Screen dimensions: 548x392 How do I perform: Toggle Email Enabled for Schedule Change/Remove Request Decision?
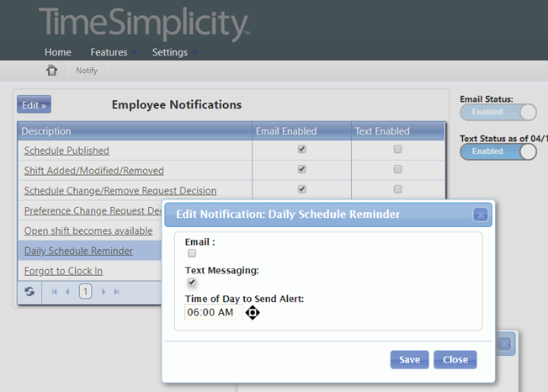[302, 189]
